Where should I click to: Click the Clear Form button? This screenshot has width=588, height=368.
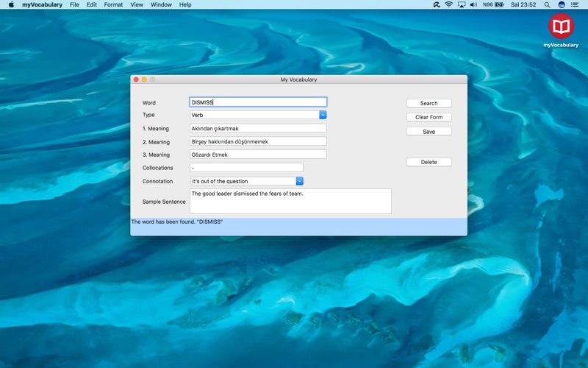(429, 117)
